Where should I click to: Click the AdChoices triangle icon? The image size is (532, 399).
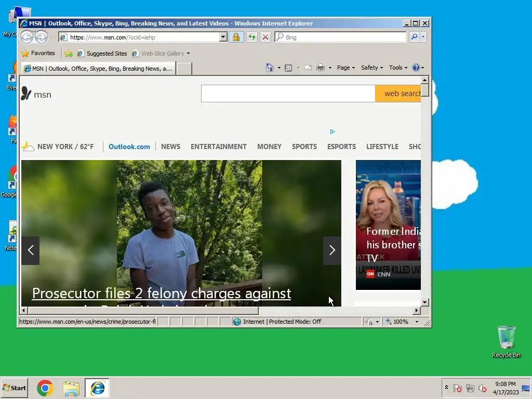point(332,131)
